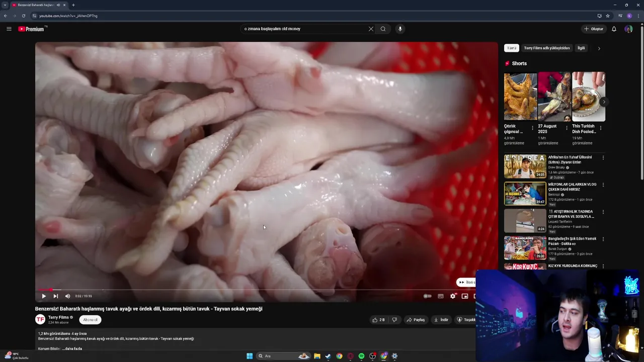Start voice search with the microphone
This screenshot has height=362, width=644.
[x=400, y=29]
